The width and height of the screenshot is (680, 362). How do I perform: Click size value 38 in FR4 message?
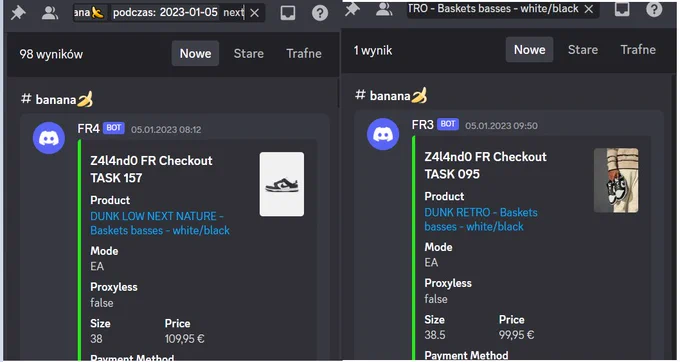(x=96, y=339)
